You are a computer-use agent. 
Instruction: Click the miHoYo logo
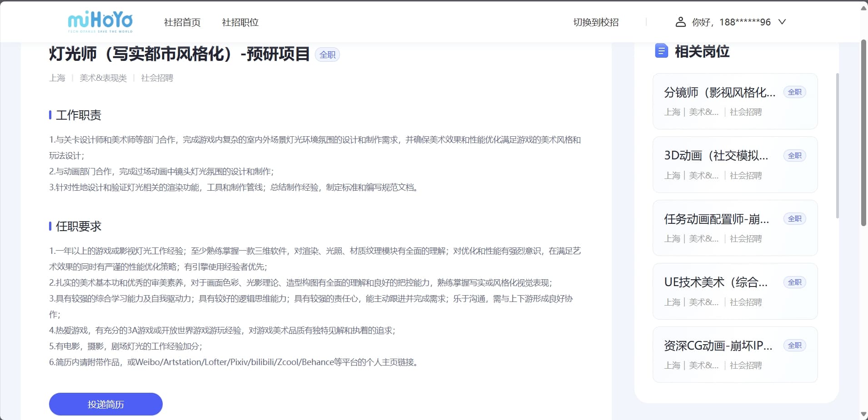[x=100, y=22]
